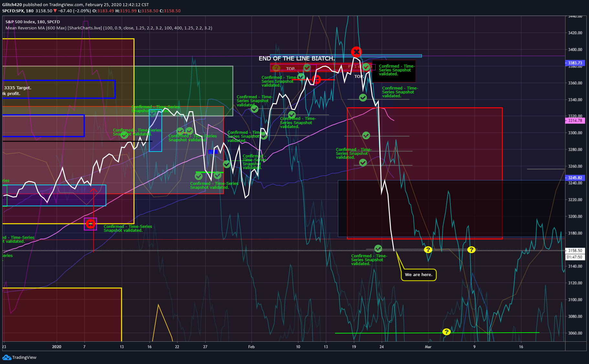The height and width of the screenshot is (364, 589).
Task: Click the 3400.00 price axis label
Action: (575, 49)
